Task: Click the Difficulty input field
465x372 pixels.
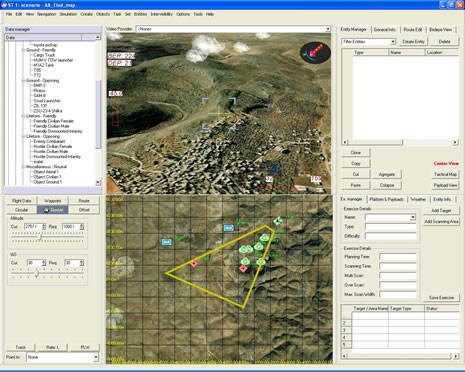Action: click(x=391, y=236)
